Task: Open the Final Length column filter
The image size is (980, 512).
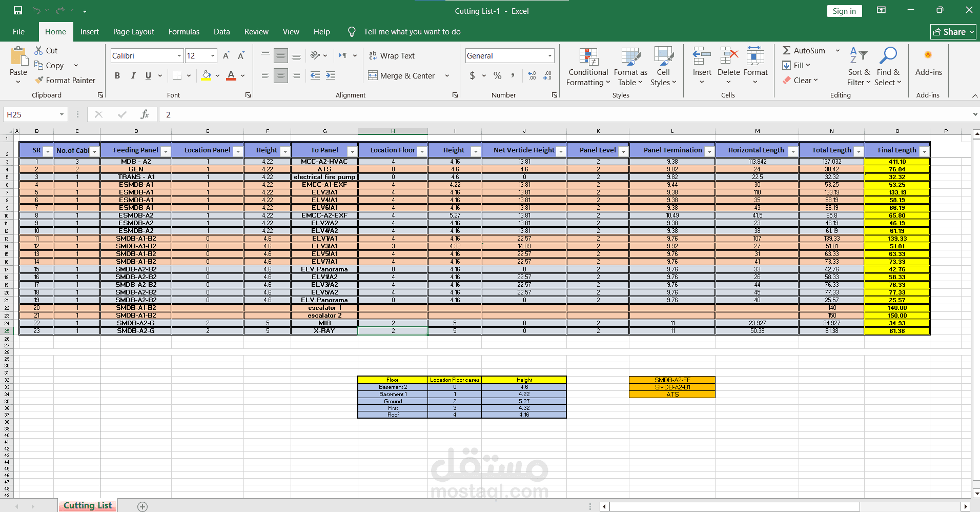Action: point(924,151)
